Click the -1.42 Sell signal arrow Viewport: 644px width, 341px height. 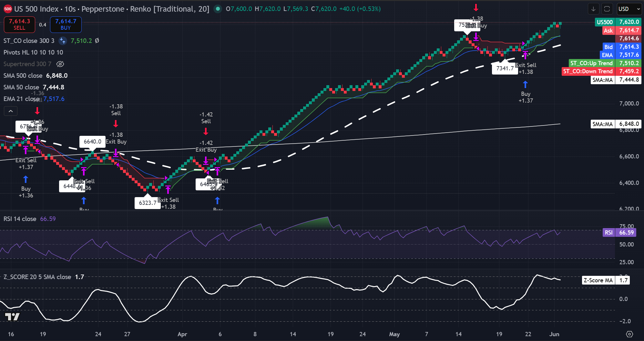tap(206, 131)
